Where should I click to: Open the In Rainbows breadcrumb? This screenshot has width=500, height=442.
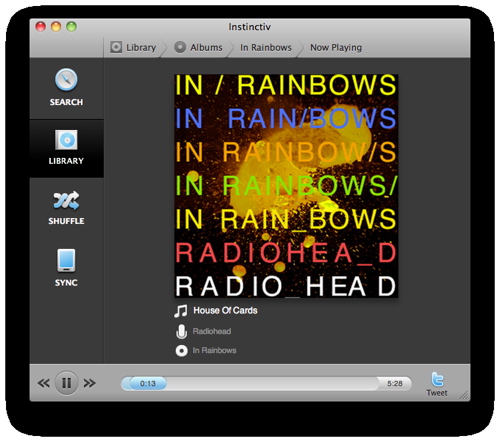pyautogui.click(x=266, y=48)
